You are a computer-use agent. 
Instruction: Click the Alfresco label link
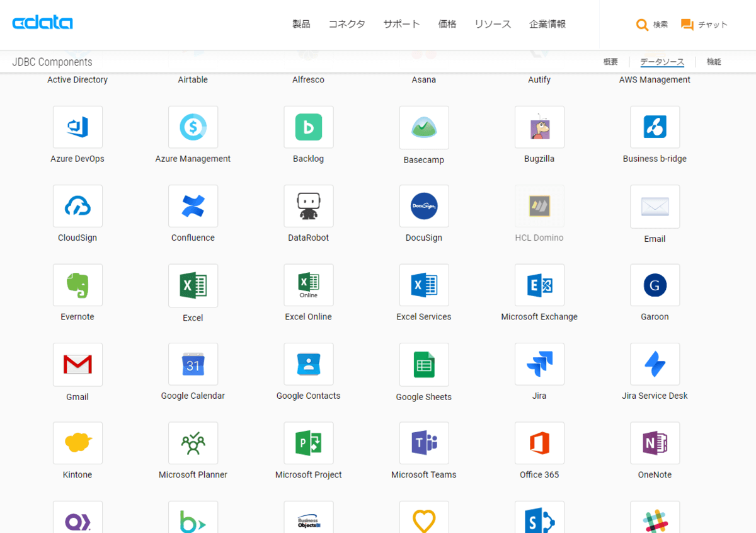pos(308,79)
